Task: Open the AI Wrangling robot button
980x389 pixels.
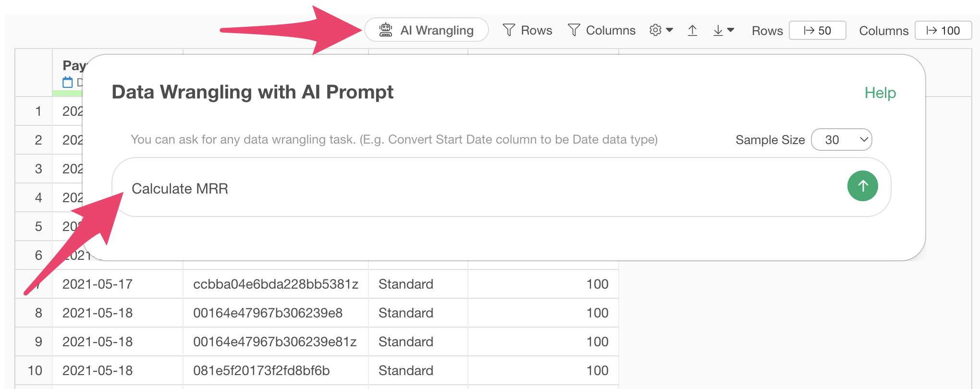Action: 427,30
